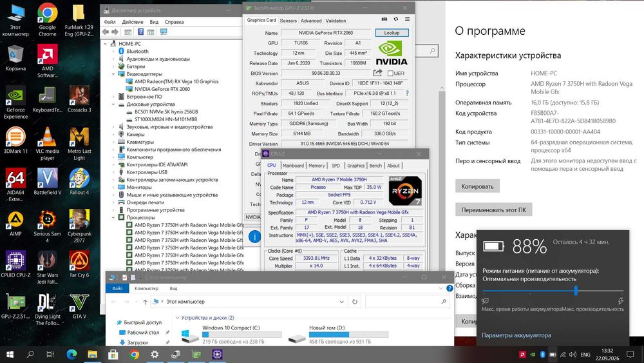
Task: Click refresh button in File Explorer address bar
Action: coord(354,302)
